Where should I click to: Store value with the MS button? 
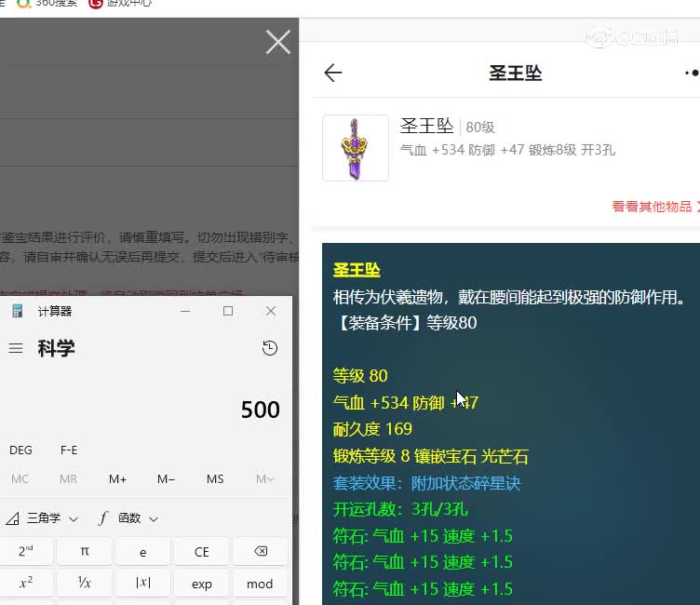(215, 479)
